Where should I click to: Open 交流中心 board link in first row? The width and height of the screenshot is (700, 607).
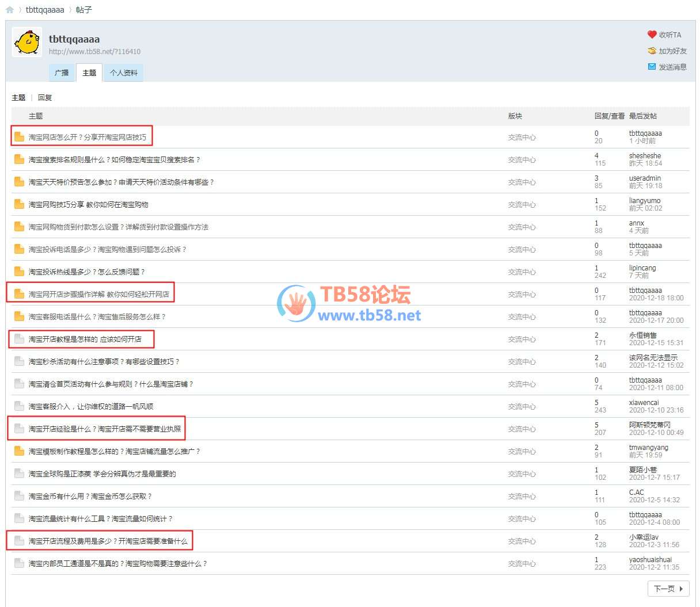click(x=522, y=138)
